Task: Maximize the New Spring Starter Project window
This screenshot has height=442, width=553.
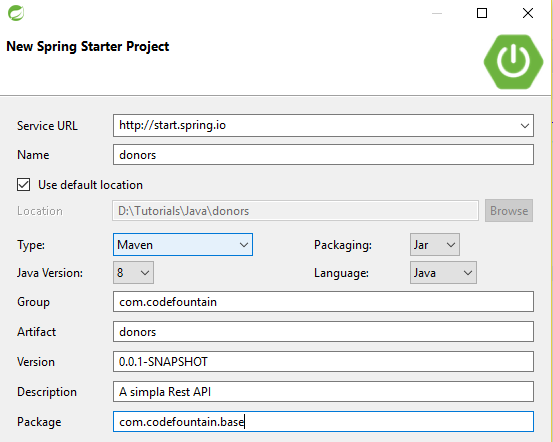Action: 482,13
